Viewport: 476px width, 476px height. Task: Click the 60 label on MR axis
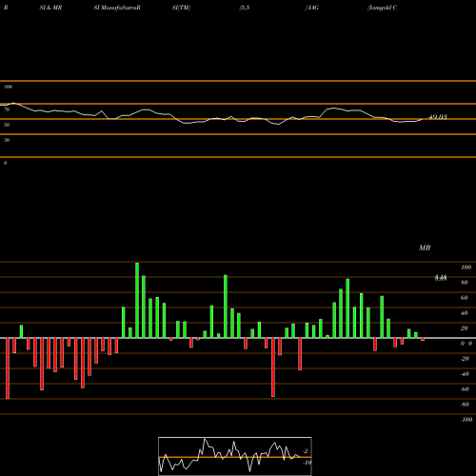[465, 298]
